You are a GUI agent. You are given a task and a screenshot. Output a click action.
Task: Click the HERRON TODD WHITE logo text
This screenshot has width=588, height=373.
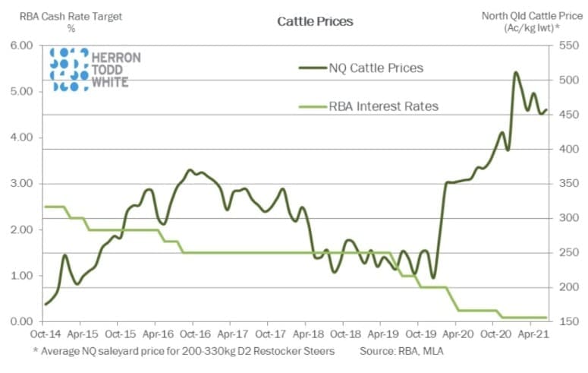116,70
